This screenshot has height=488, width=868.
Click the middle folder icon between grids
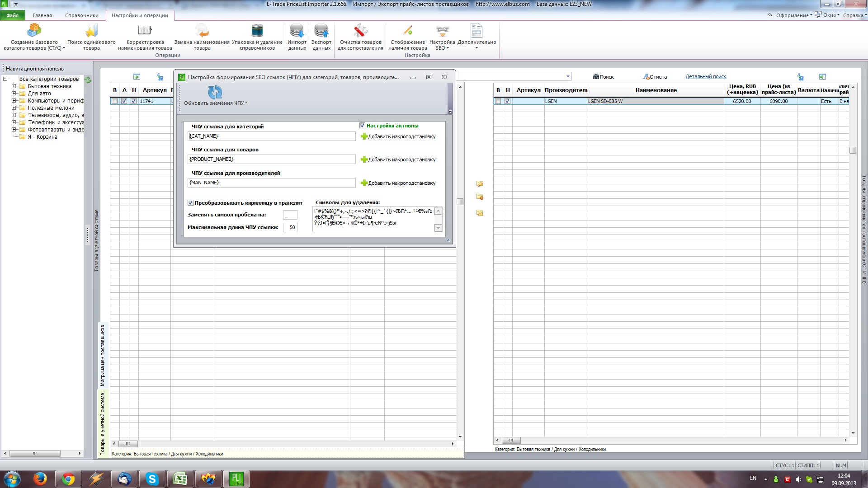[x=480, y=197]
